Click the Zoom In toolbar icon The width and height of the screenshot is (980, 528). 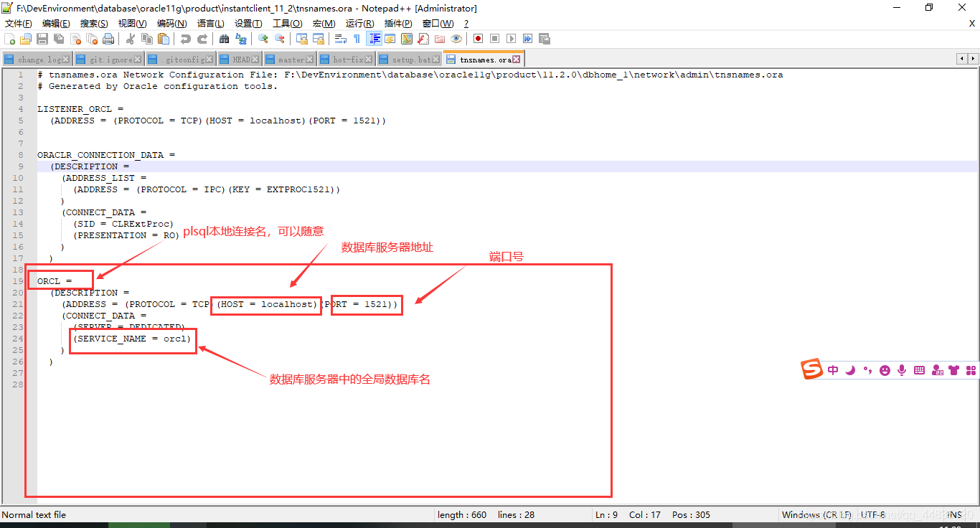(x=263, y=39)
